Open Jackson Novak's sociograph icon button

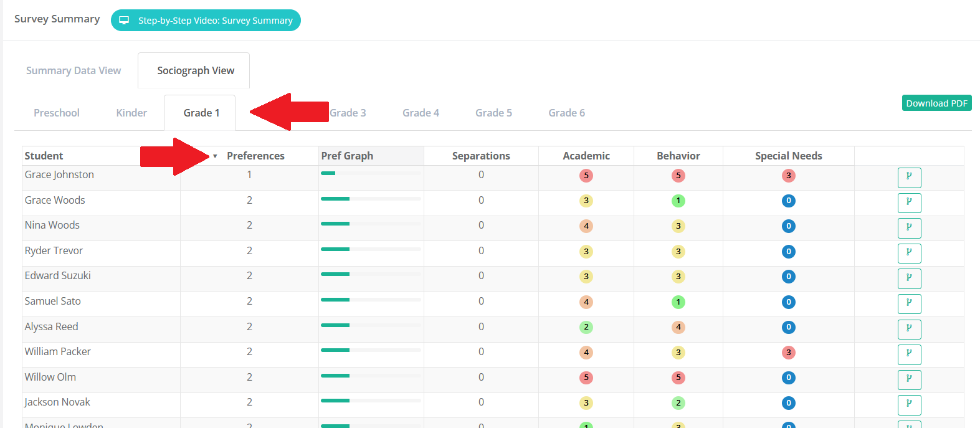[x=909, y=405]
